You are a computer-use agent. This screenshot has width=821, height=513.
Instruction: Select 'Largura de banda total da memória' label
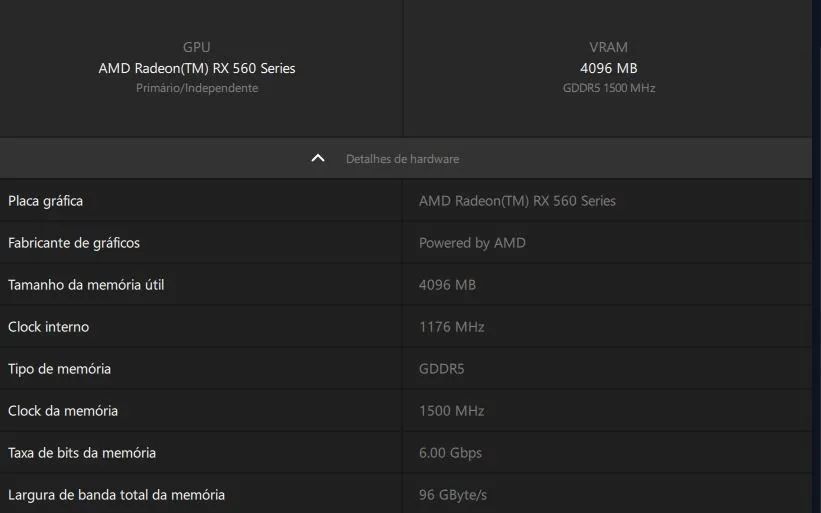pos(116,495)
